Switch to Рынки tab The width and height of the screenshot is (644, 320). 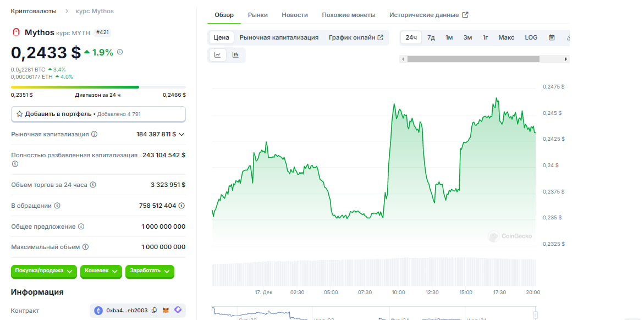pyautogui.click(x=258, y=15)
